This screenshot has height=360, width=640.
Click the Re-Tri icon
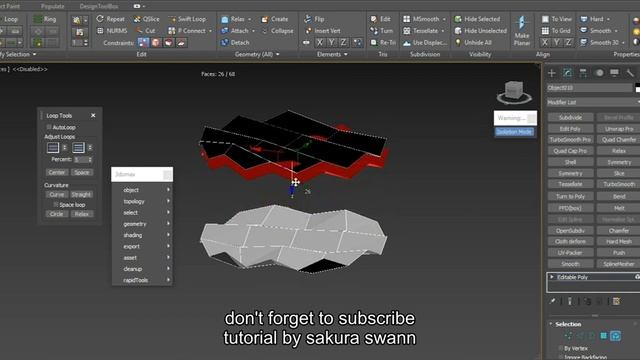point(373,42)
